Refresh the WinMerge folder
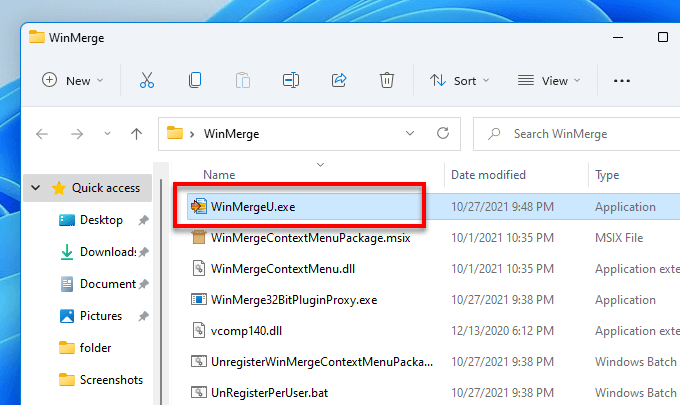 point(443,133)
